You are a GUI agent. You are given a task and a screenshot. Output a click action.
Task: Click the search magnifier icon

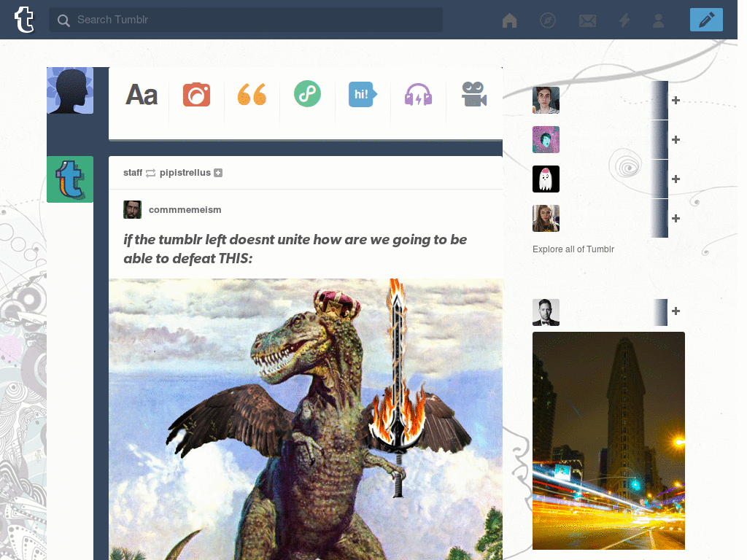coord(63,20)
